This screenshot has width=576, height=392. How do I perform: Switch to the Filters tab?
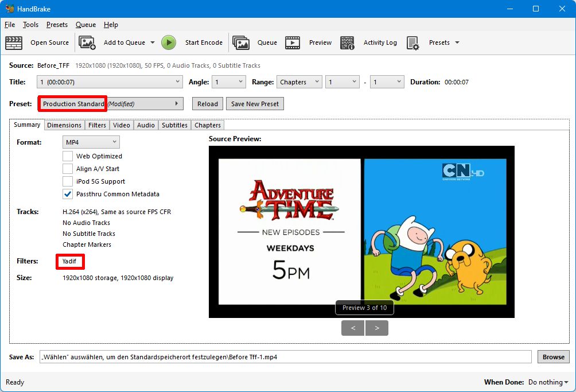point(97,125)
